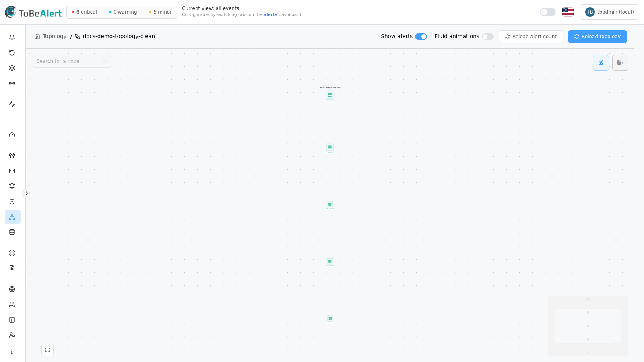
Task: Open the tbadmin (local) user menu
Action: [609, 12]
